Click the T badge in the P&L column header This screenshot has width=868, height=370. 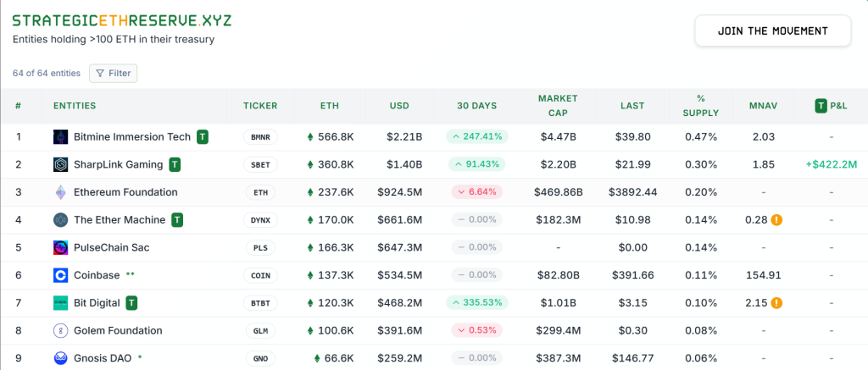tap(821, 106)
